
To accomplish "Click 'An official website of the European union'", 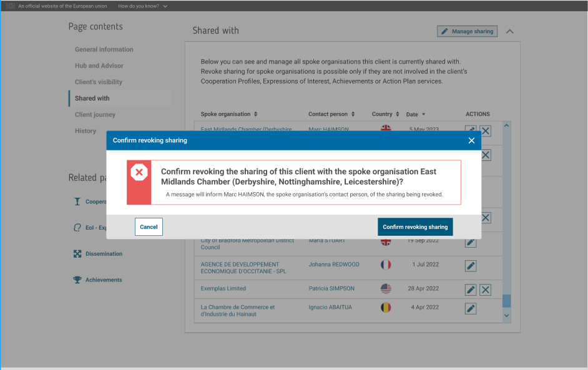I will click(62, 6).
